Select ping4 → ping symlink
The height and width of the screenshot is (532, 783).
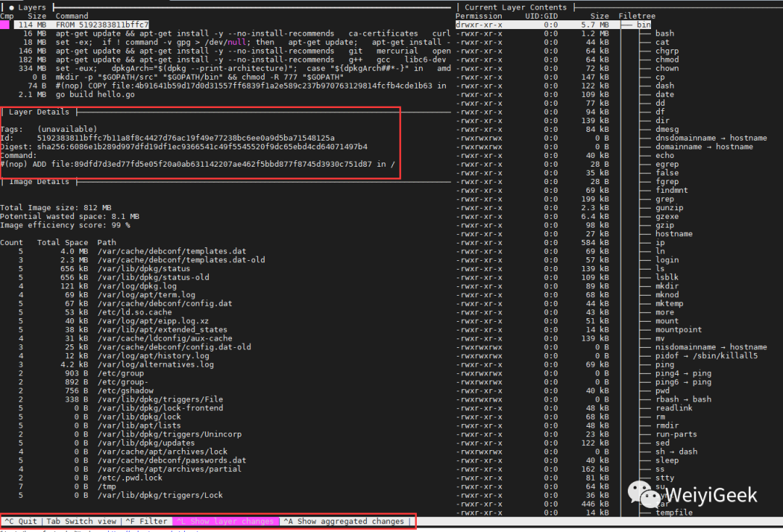(x=683, y=373)
